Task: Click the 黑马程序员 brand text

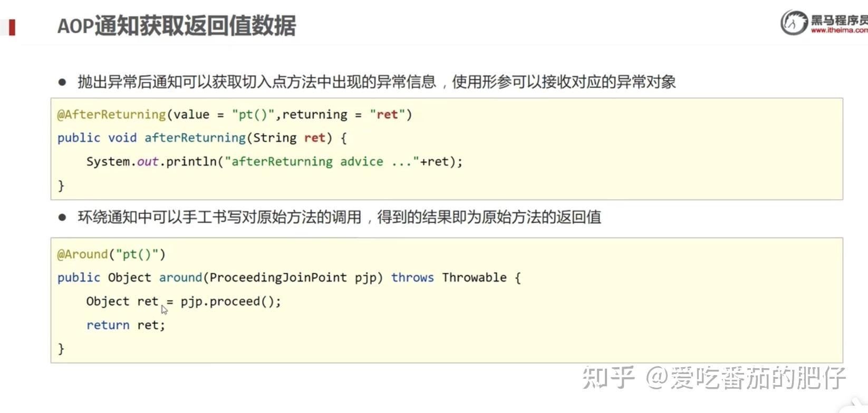Action: (x=838, y=20)
